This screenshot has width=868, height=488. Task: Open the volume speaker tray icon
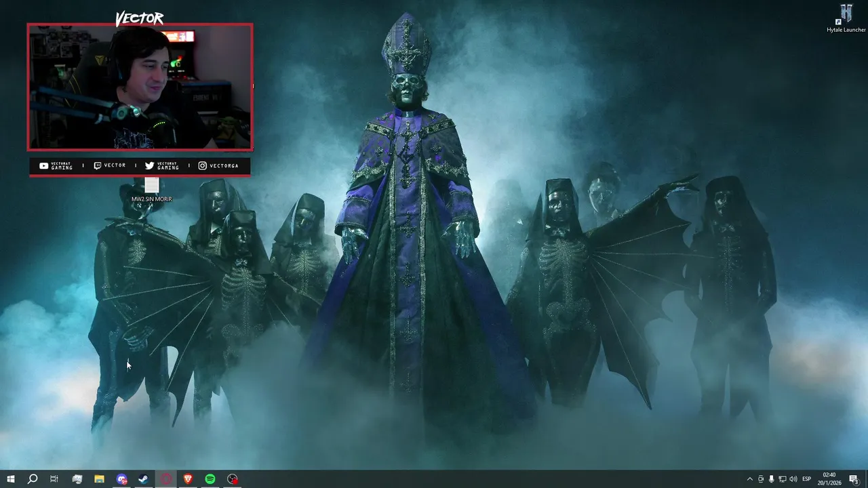point(793,479)
